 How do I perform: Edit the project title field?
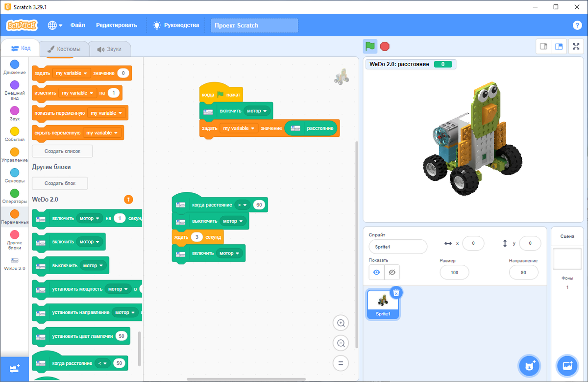coord(254,25)
